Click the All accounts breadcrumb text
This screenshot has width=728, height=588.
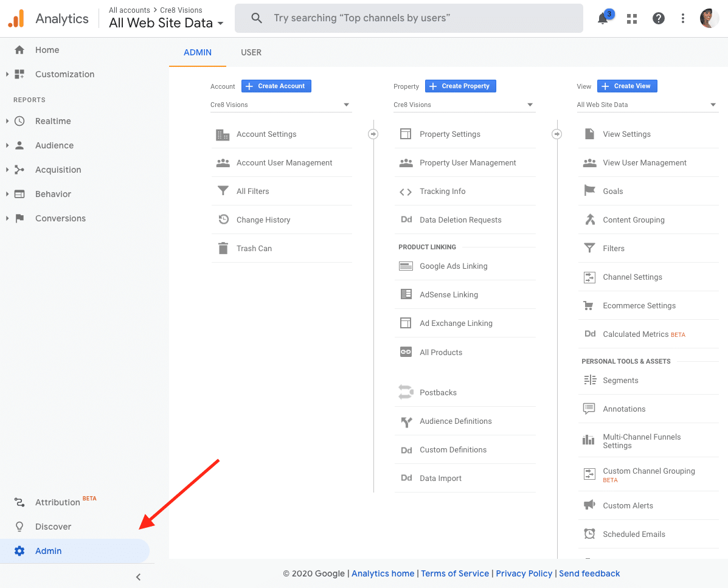[129, 10]
